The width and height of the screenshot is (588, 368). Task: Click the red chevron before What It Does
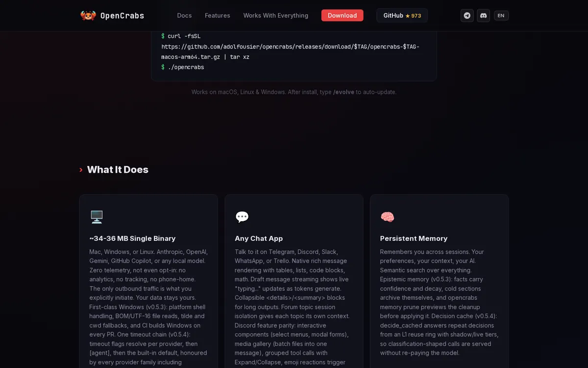(81, 170)
